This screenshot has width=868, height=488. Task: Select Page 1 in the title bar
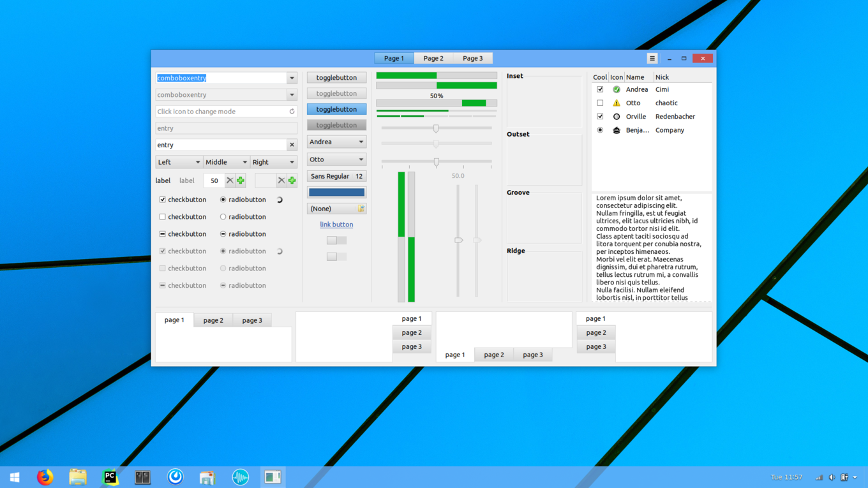point(394,58)
